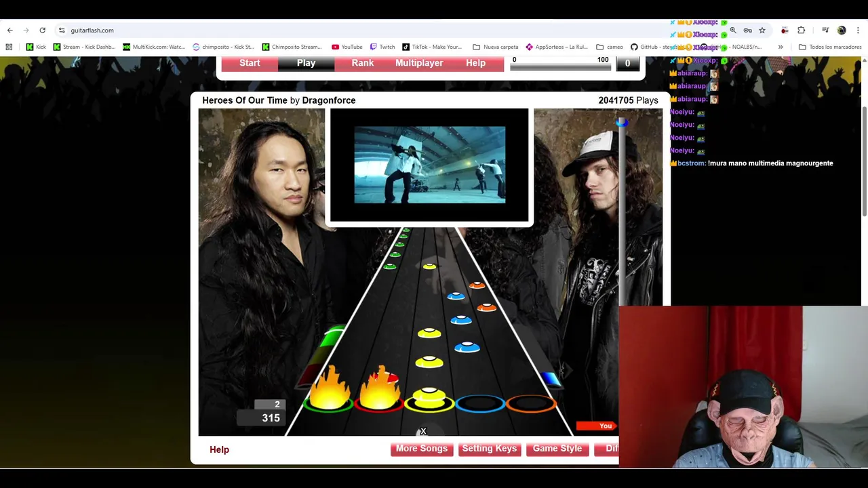The image size is (868, 488).
Task: Open the chimposito - Kick St... bookmark
Action: click(223, 47)
